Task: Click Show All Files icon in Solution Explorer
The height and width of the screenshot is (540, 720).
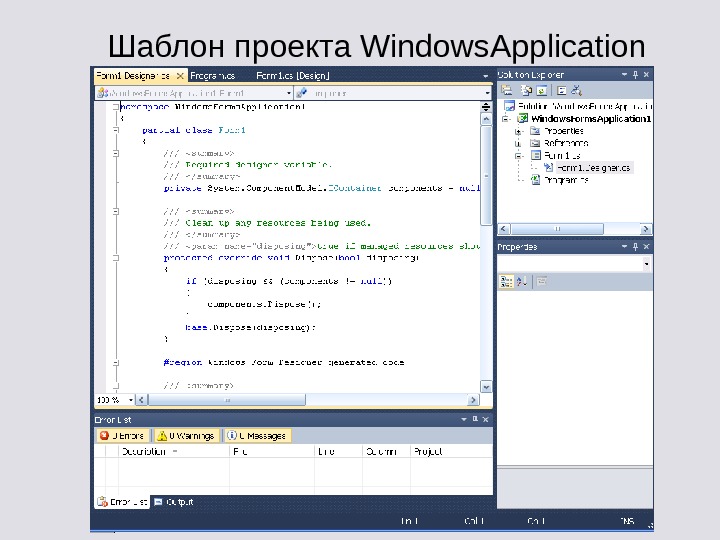Action: click(526, 90)
